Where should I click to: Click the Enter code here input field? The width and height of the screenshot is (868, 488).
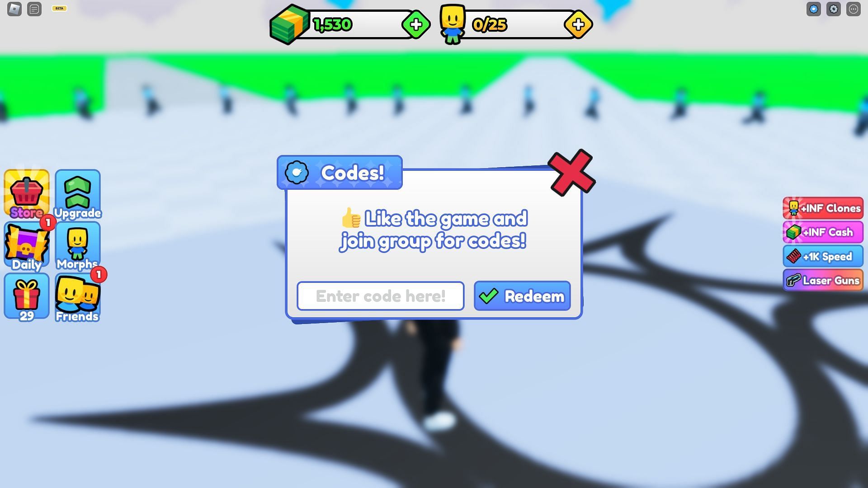380,296
